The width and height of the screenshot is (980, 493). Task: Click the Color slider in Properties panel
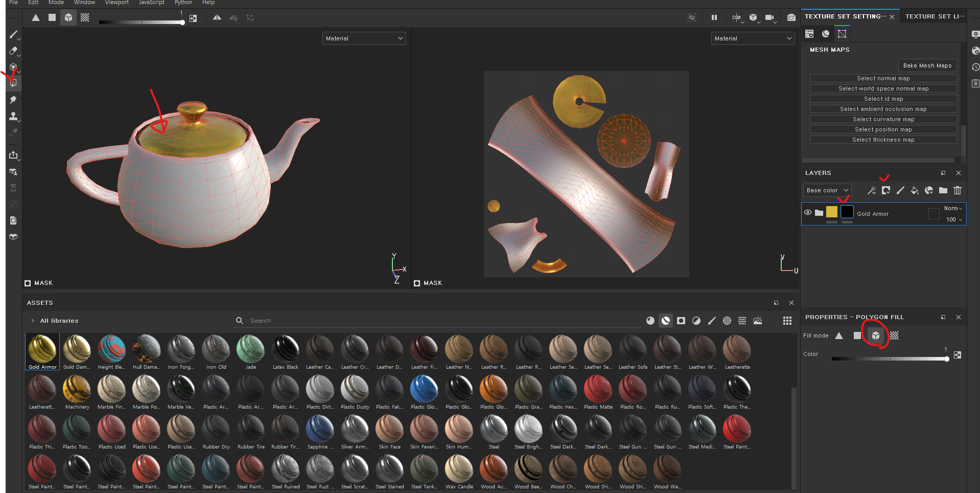pos(889,359)
